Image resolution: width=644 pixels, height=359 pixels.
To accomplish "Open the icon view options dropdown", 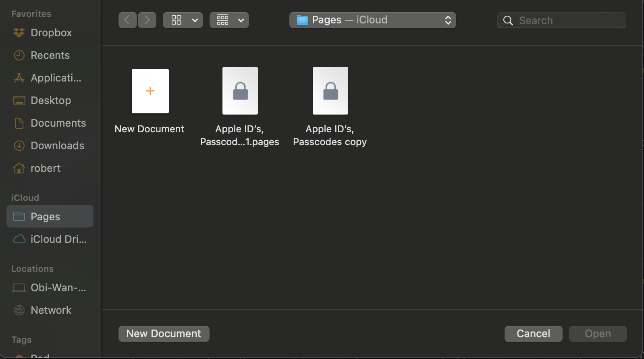I will [183, 20].
